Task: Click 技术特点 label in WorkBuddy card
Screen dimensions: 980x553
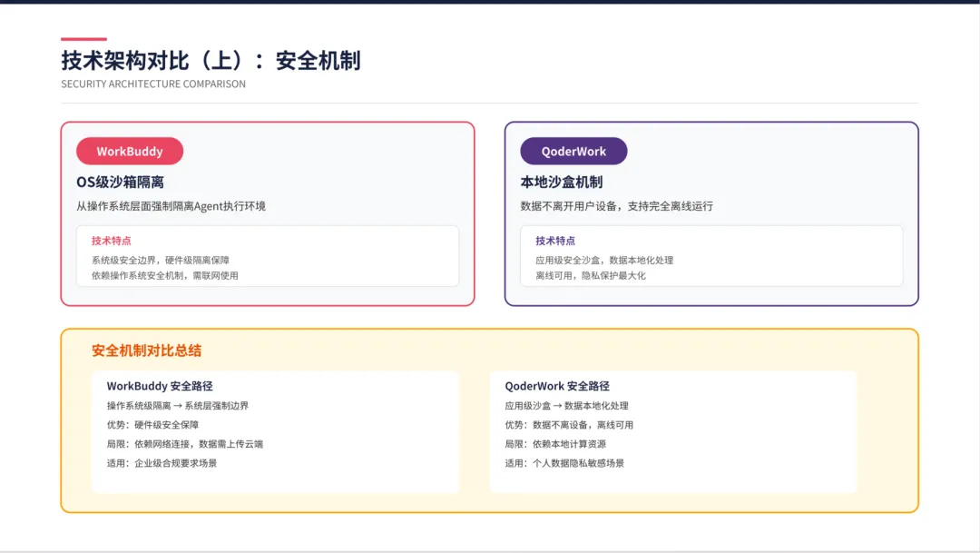Action: pyautogui.click(x=112, y=241)
